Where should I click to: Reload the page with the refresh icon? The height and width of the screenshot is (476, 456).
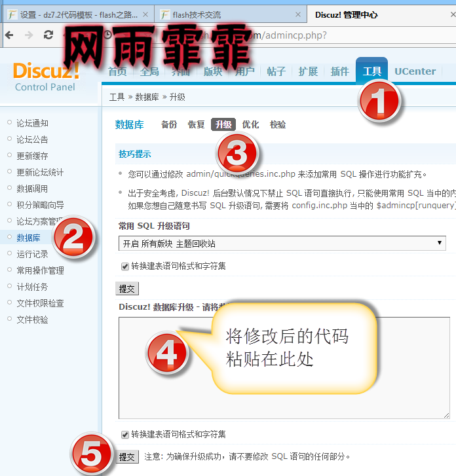point(48,35)
